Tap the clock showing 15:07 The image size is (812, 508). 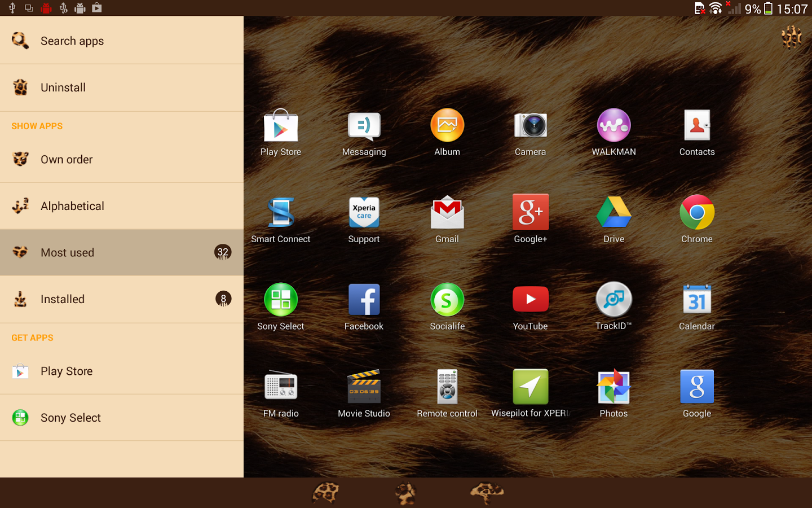[x=792, y=8]
